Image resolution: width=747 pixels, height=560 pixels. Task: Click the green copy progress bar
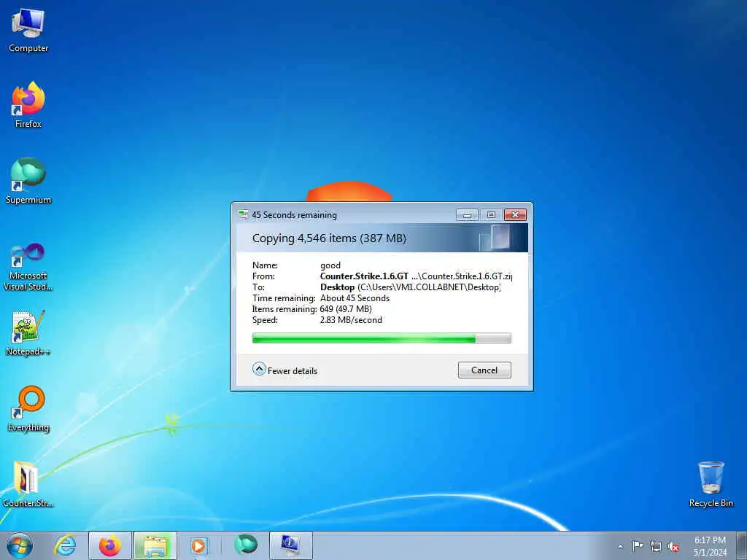click(382, 338)
